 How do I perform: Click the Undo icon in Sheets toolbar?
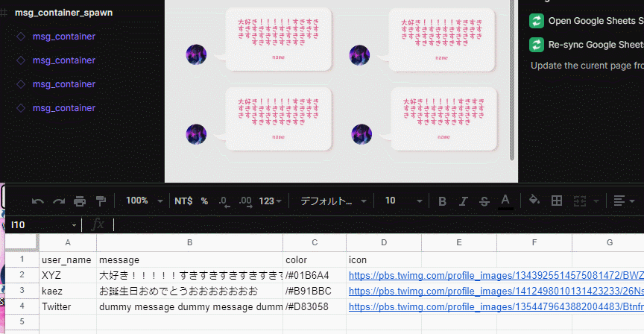tap(38, 201)
